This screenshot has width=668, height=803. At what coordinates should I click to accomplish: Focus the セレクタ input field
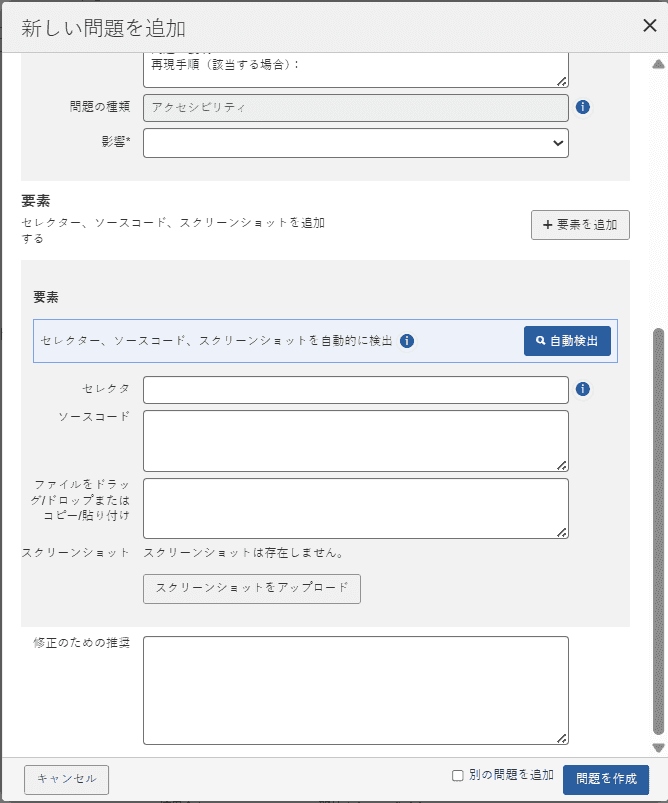[355, 390]
